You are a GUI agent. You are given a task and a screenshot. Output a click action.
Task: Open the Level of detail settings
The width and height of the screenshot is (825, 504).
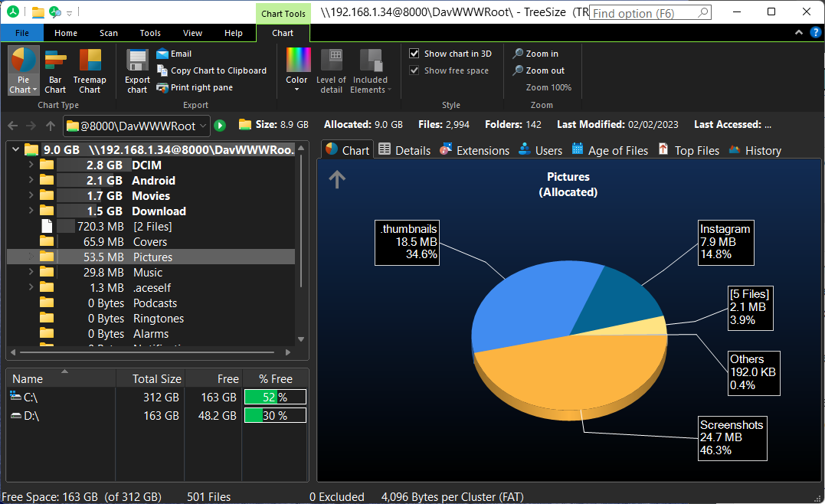click(x=331, y=69)
